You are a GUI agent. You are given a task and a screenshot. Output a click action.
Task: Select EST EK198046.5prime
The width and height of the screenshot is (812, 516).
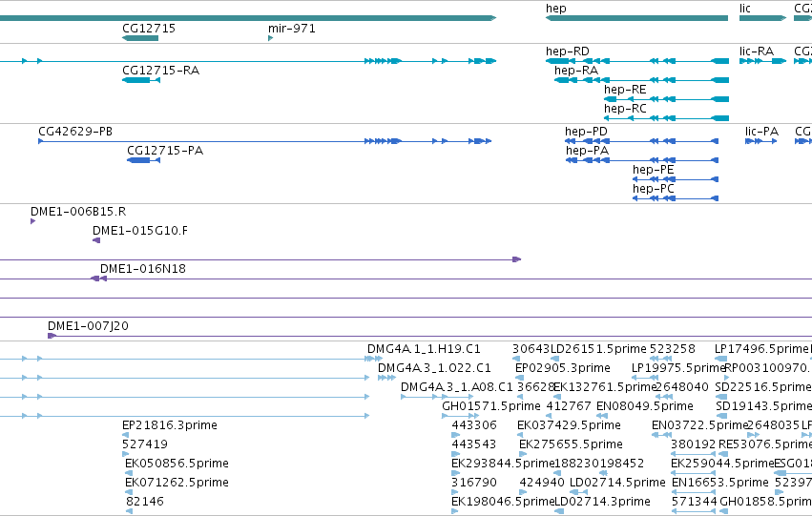click(x=503, y=502)
